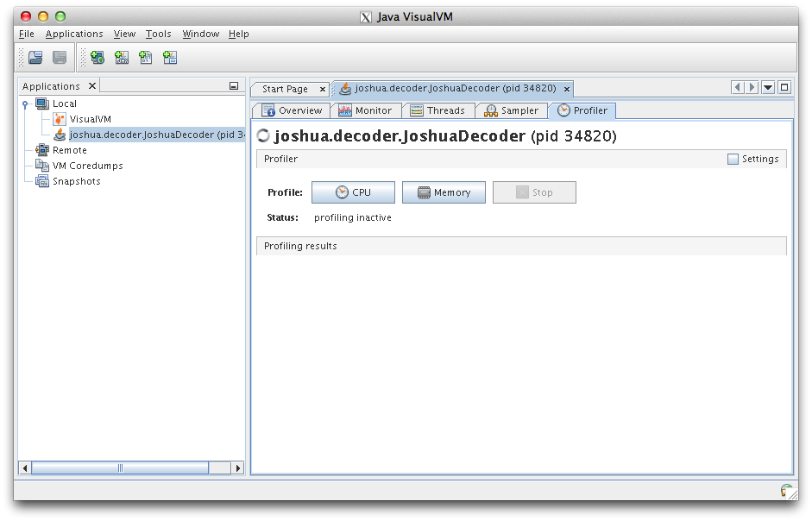Switch to the Overview tab

tap(293, 110)
